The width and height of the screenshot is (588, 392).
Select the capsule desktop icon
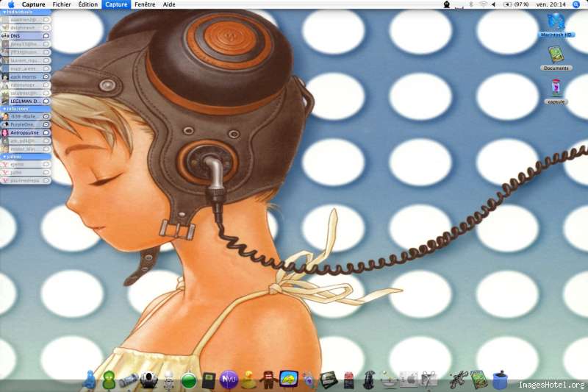556,91
